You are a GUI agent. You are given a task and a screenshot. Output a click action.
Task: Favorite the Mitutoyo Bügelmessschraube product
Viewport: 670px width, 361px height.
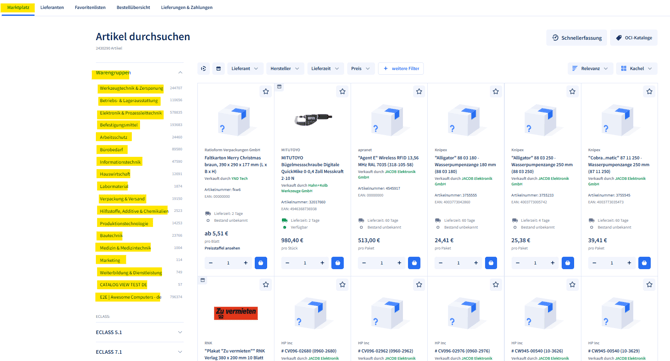(x=342, y=91)
